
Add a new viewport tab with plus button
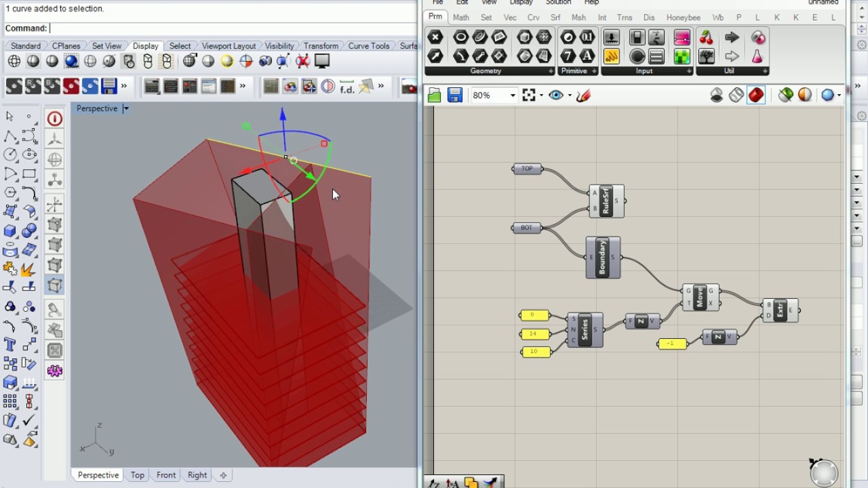(x=223, y=475)
